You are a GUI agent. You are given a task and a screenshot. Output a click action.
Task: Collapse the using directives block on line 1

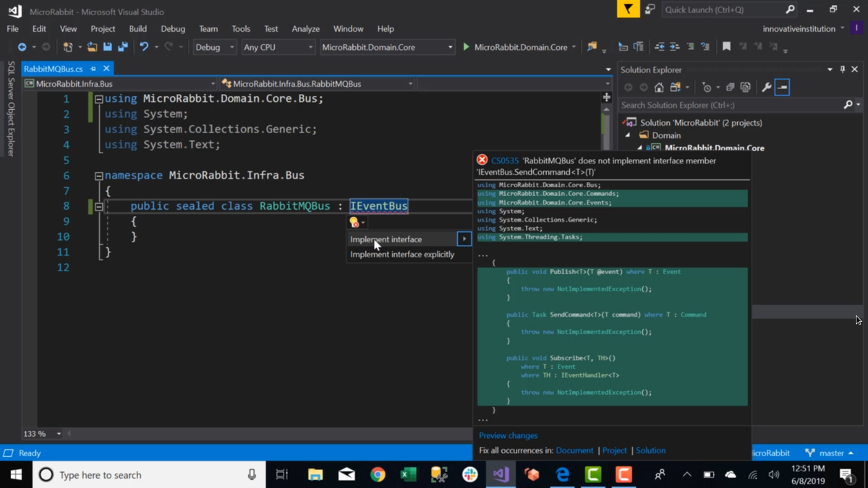pos(99,99)
